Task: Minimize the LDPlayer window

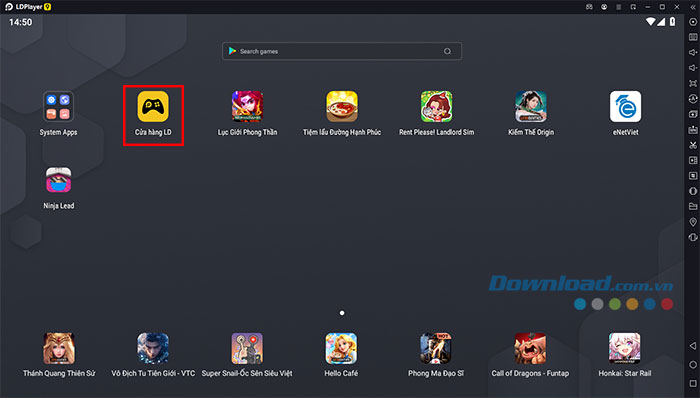Action: coord(648,7)
